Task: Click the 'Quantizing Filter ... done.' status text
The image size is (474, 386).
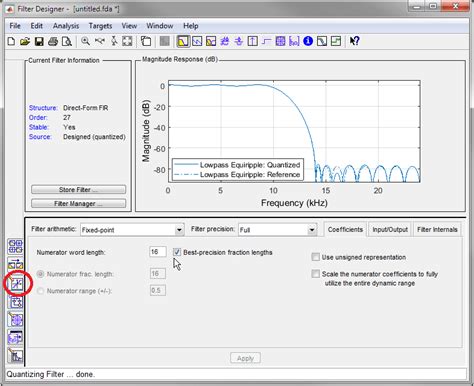Action: pos(51,374)
